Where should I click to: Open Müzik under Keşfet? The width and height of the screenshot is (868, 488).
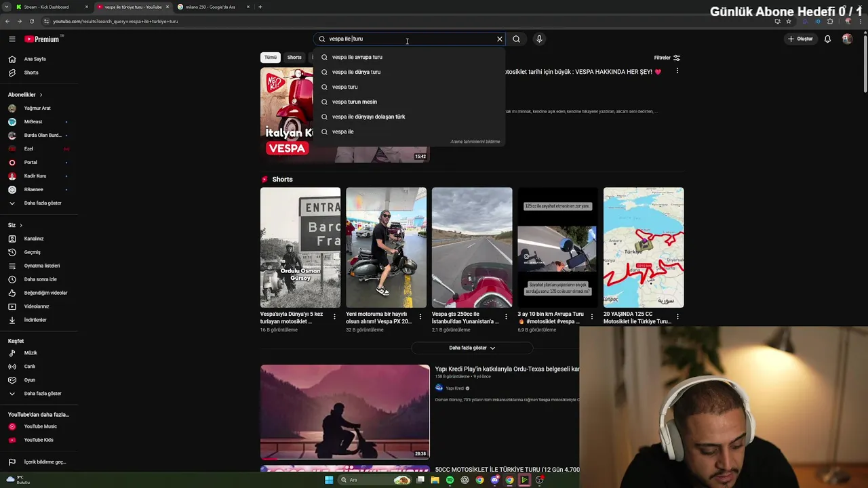click(x=39, y=353)
